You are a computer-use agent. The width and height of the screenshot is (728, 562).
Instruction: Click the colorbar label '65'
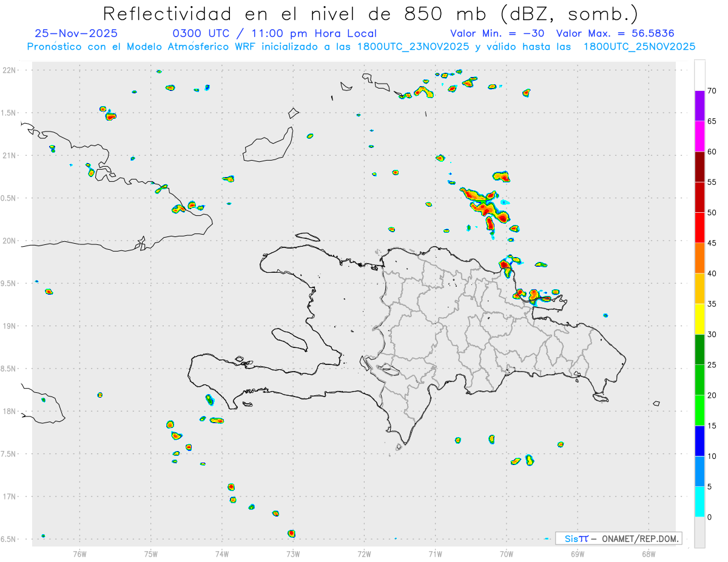click(712, 121)
